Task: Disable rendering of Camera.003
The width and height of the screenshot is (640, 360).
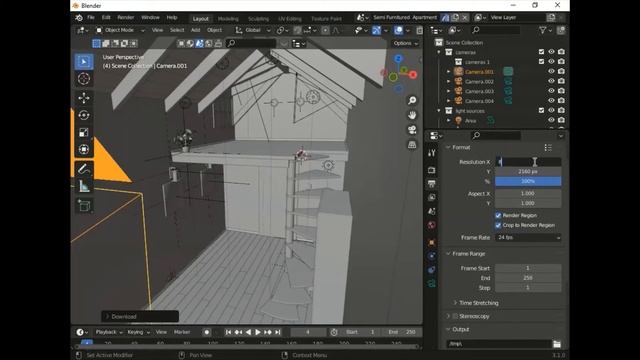Action: tap(562, 91)
